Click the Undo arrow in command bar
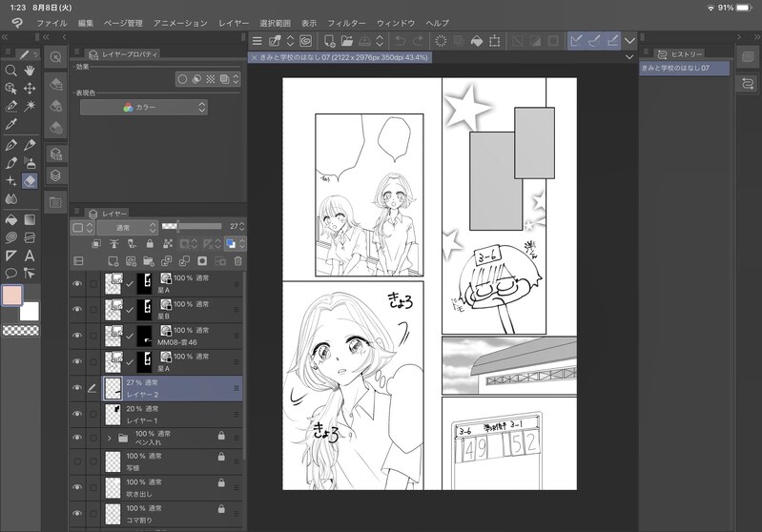This screenshot has height=532, width=762. click(x=400, y=41)
